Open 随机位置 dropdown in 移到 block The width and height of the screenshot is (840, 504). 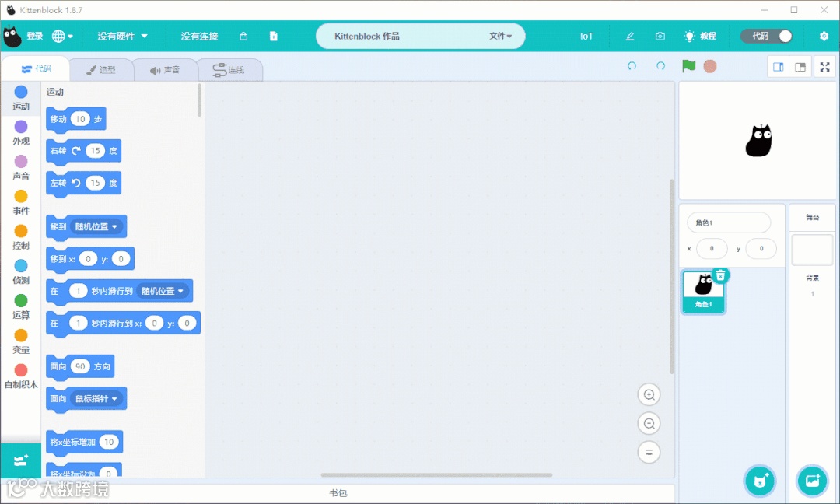(96, 226)
